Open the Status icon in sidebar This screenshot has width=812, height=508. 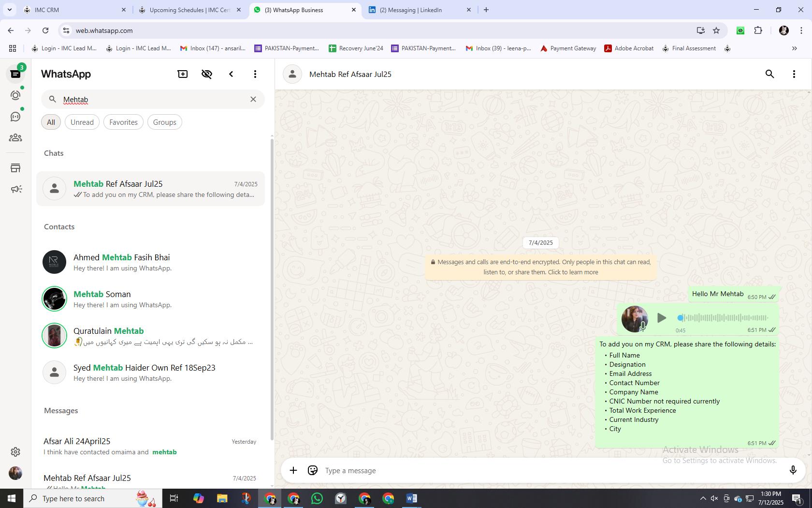coord(15,95)
